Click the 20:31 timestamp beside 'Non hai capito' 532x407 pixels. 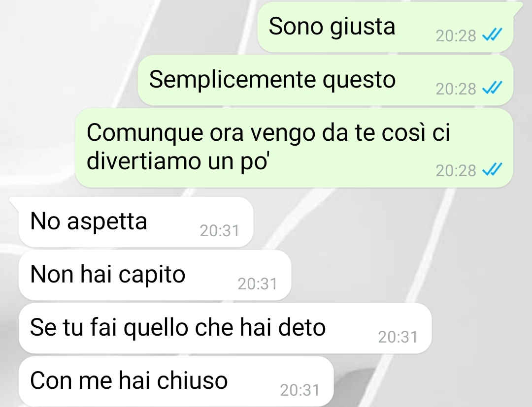point(258,284)
